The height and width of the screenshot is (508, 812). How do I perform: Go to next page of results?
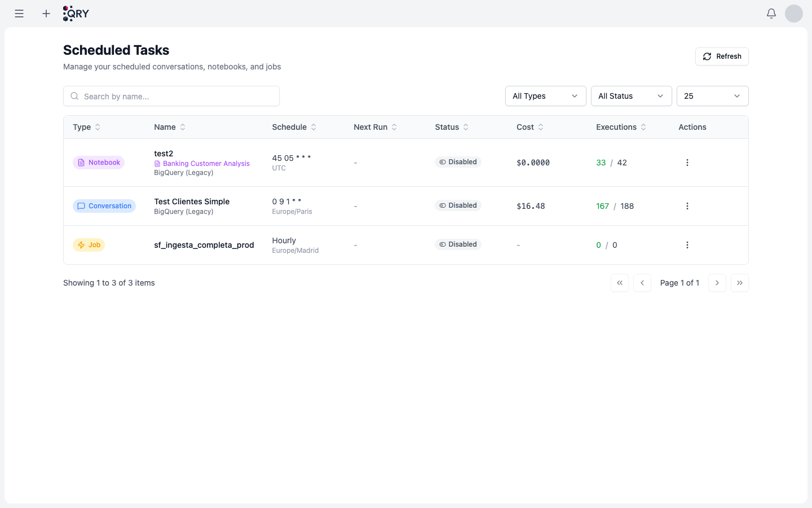717,283
